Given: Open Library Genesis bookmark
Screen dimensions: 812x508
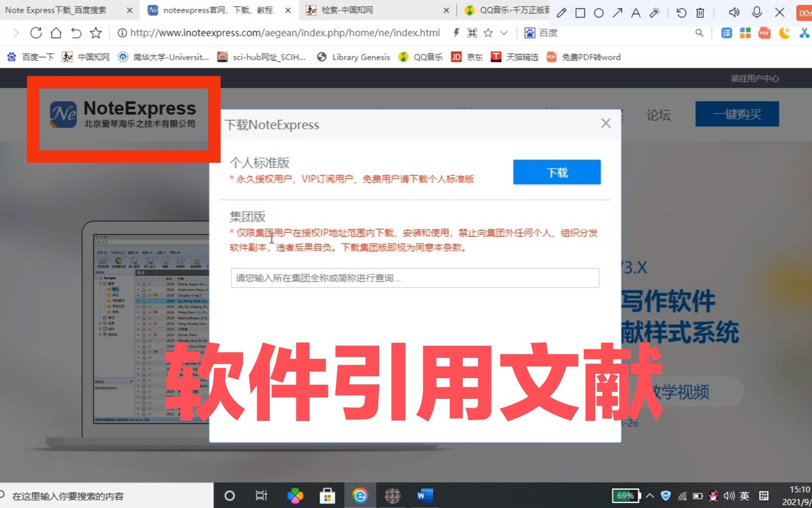Looking at the screenshot, I should click(353, 57).
